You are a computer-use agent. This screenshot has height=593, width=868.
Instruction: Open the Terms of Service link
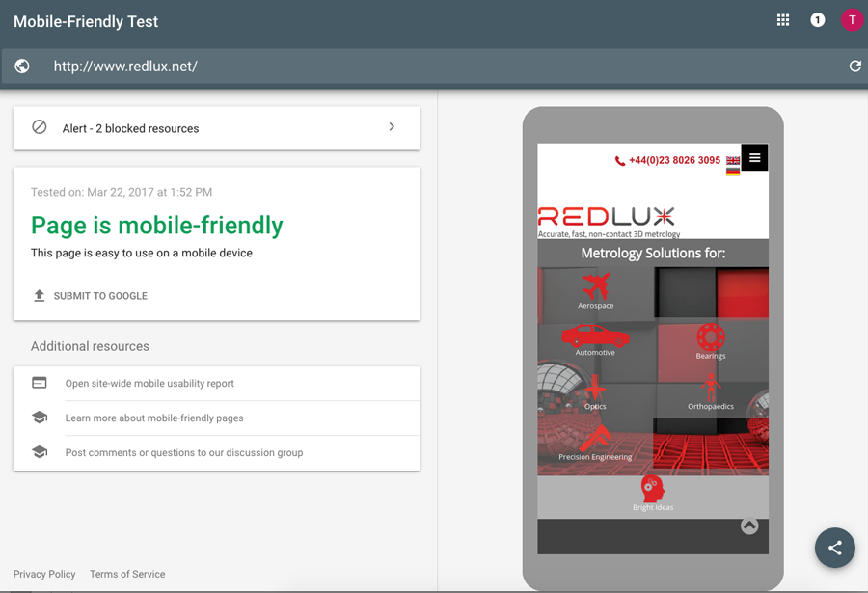(127, 574)
